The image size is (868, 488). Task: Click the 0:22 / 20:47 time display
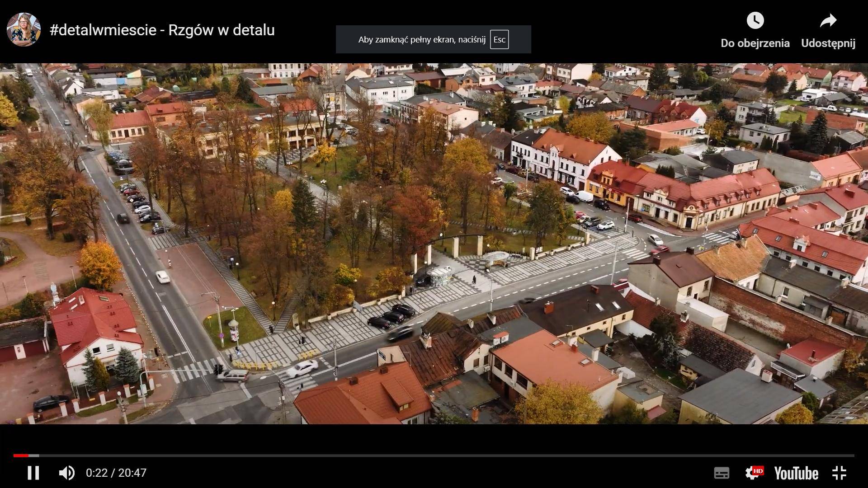tap(116, 473)
